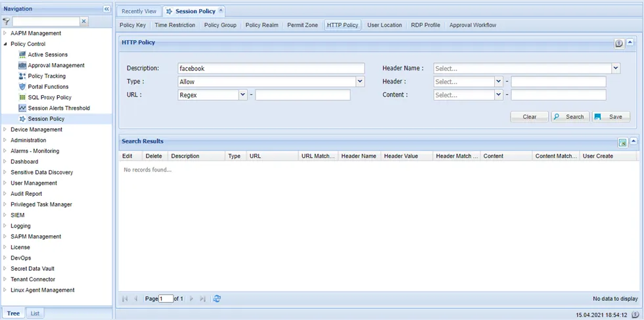Click the Clear button

[x=530, y=117]
